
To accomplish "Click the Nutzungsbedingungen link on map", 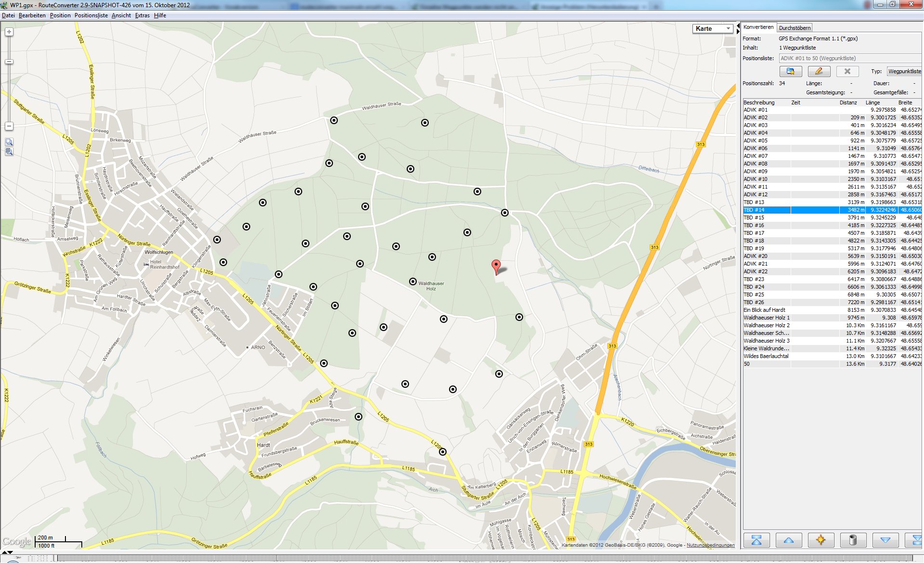I will [710, 545].
